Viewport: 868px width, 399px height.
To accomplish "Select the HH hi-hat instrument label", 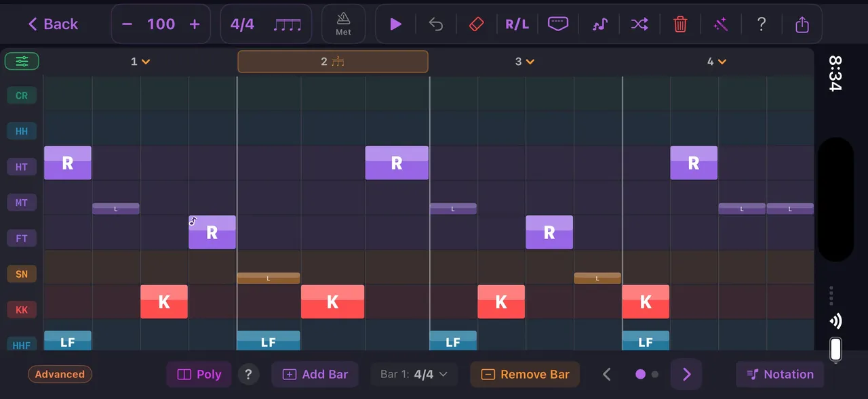I will tap(22, 131).
